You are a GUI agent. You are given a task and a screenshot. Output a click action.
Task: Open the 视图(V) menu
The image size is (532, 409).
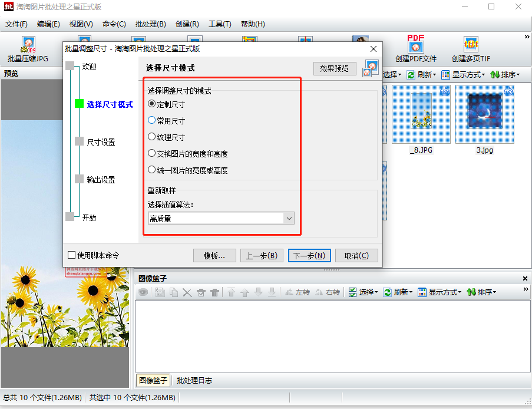(81, 24)
